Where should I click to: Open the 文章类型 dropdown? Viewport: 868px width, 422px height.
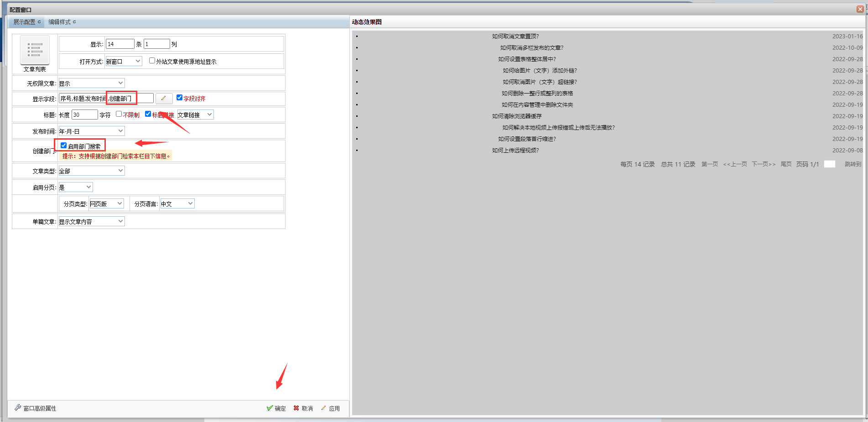click(91, 171)
